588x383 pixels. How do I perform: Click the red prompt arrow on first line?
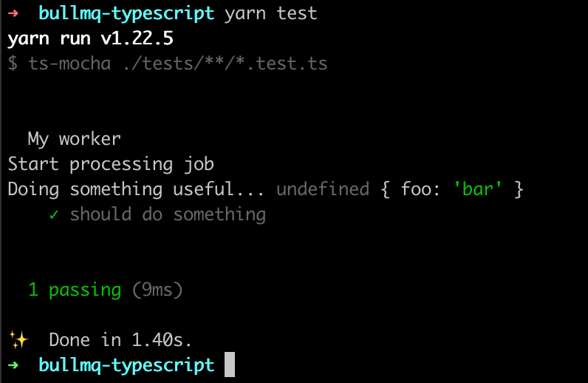pyautogui.click(x=13, y=13)
